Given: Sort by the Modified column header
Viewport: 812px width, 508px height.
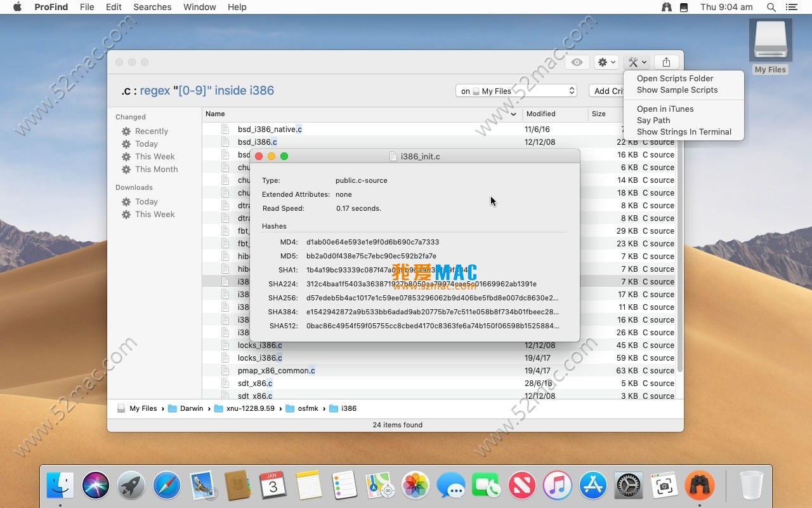Looking at the screenshot, I should [555, 114].
